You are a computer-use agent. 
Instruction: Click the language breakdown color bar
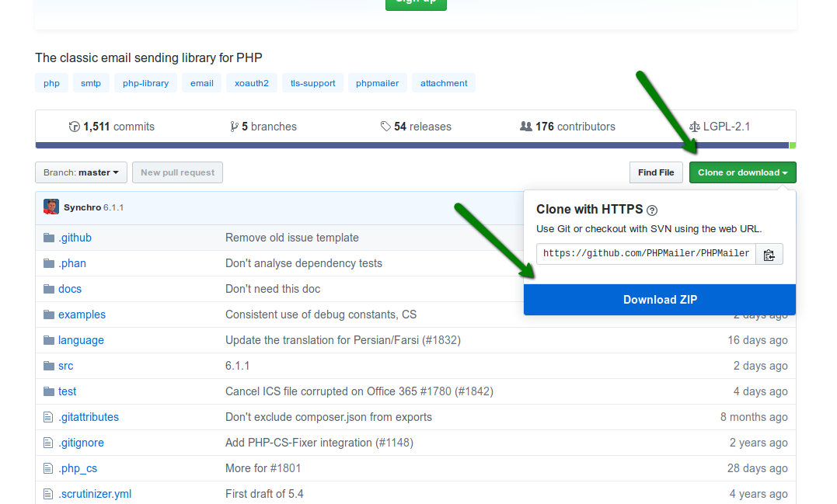pos(416,145)
